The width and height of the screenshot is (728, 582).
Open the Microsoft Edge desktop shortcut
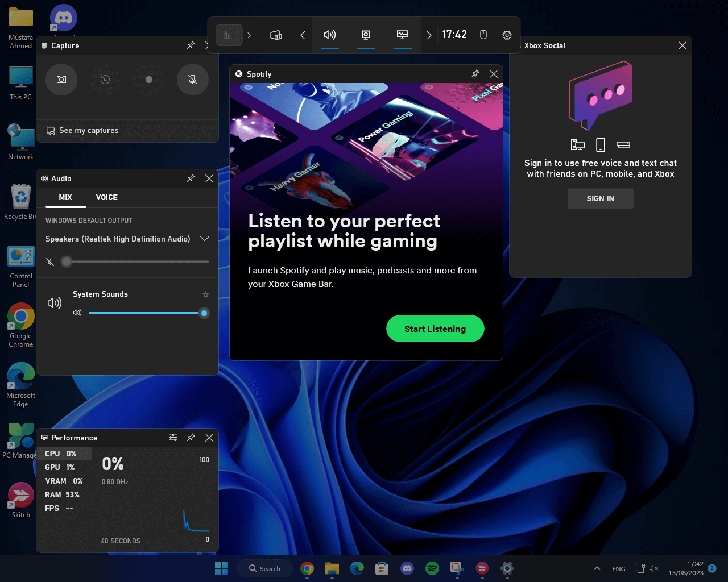20,385
